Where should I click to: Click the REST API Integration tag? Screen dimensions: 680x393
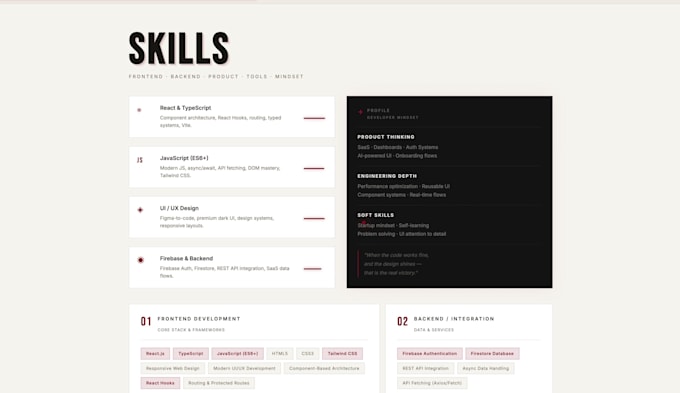[x=425, y=368]
